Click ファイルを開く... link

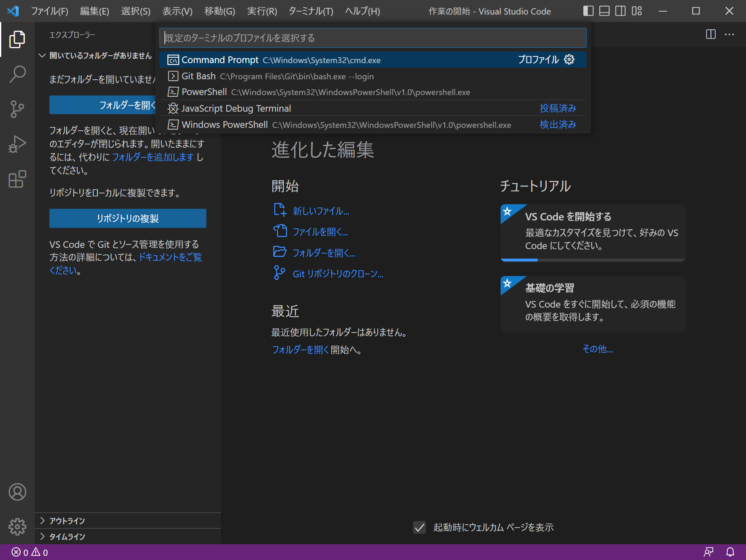coord(320,232)
